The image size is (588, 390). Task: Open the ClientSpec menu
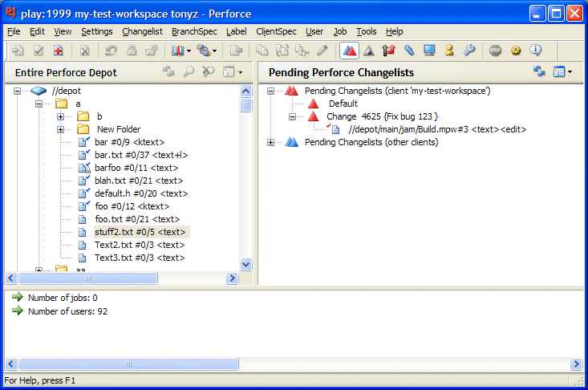276,31
